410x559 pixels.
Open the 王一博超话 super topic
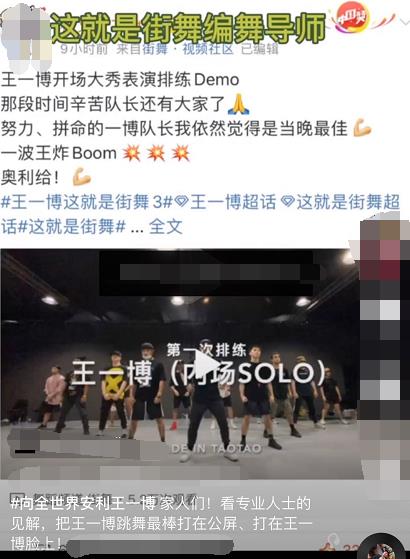233,202
